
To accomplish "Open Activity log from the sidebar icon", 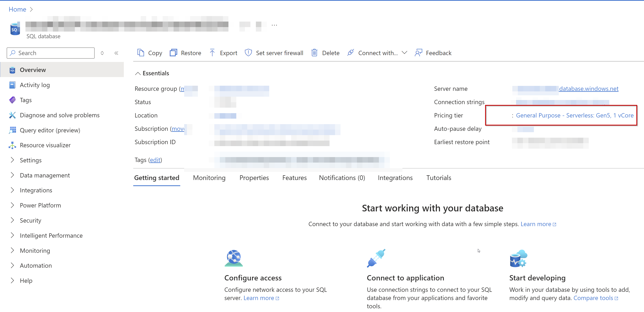I will coord(12,85).
